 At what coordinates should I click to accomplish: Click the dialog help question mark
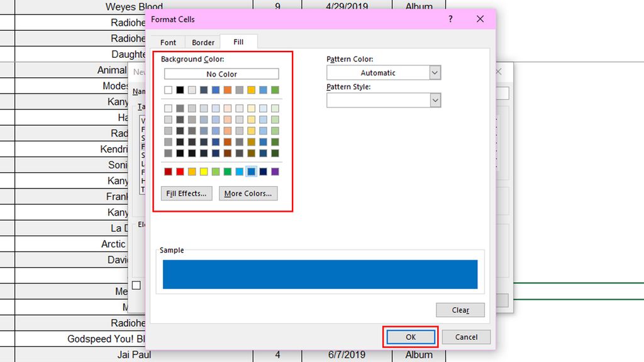(450, 19)
